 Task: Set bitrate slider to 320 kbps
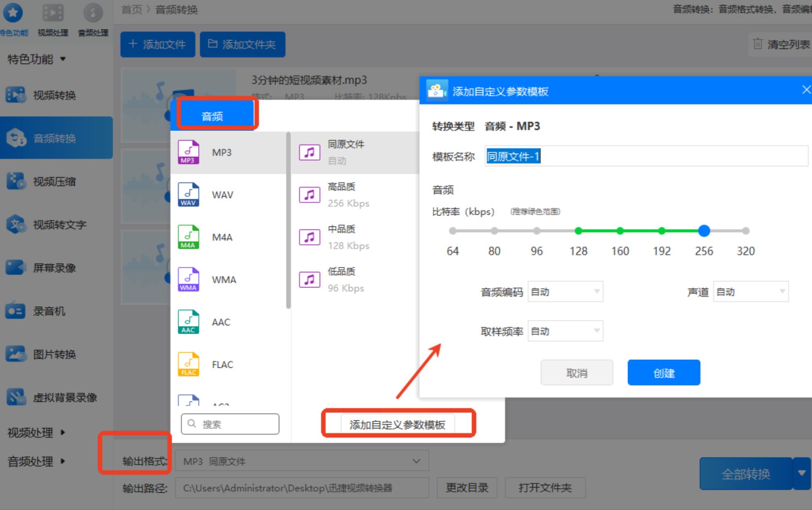[746, 231]
